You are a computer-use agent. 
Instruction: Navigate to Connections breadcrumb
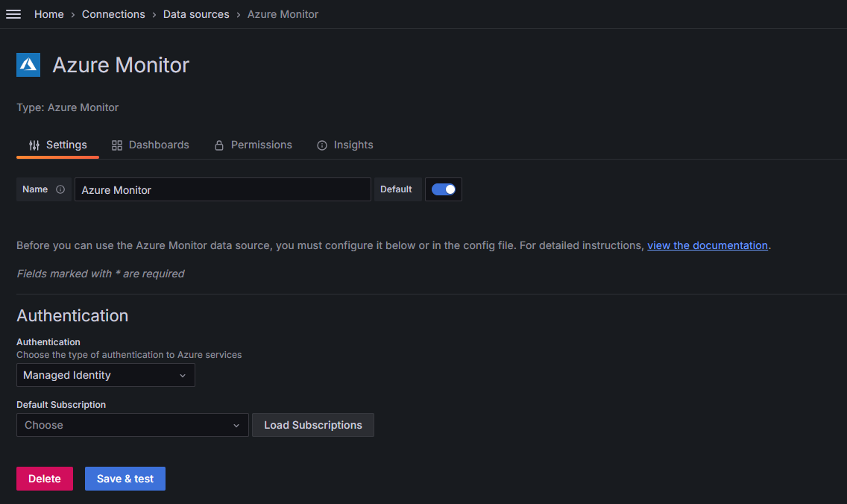click(113, 15)
